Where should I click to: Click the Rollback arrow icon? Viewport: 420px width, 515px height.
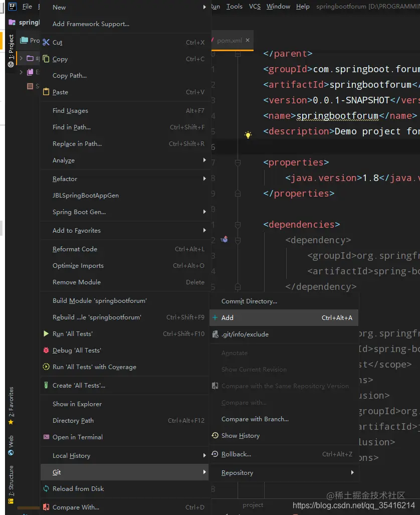coord(215,454)
